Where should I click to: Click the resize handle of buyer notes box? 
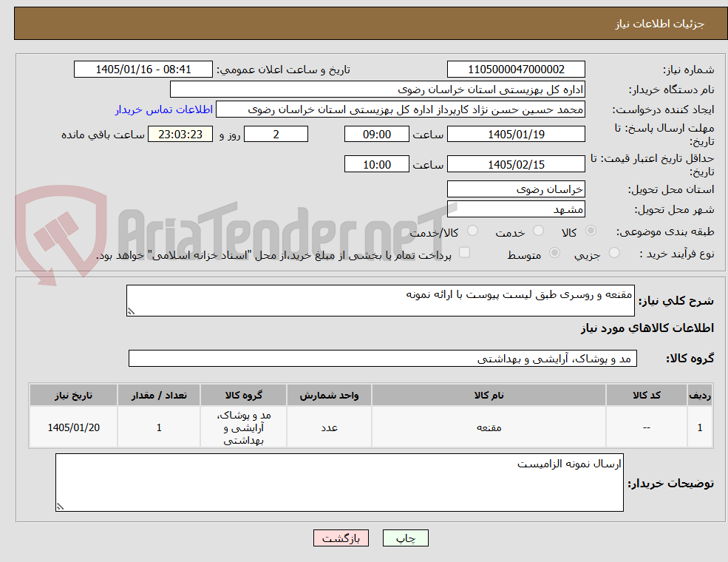59,507
